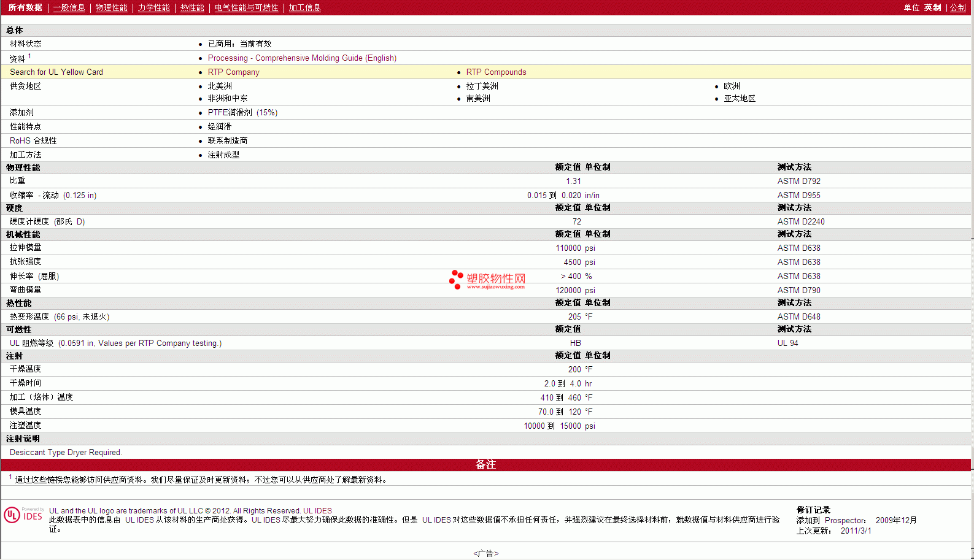Viewport: 974px width, 560px height.
Task: Switch to the 所有数据 tab
Action: (x=25, y=7)
